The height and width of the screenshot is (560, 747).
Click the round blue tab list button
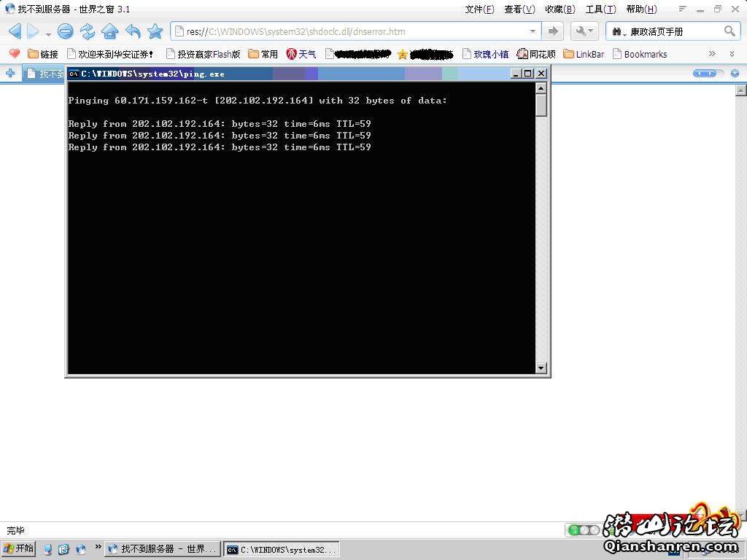coord(735,74)
